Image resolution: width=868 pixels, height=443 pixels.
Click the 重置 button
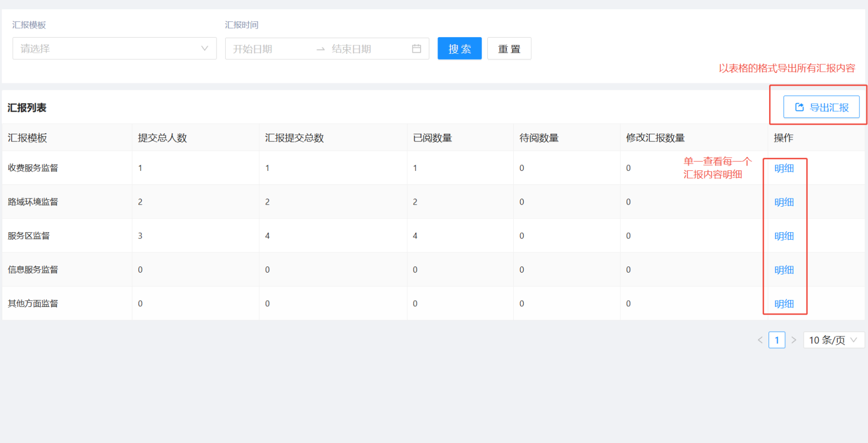tap(509, 49)
